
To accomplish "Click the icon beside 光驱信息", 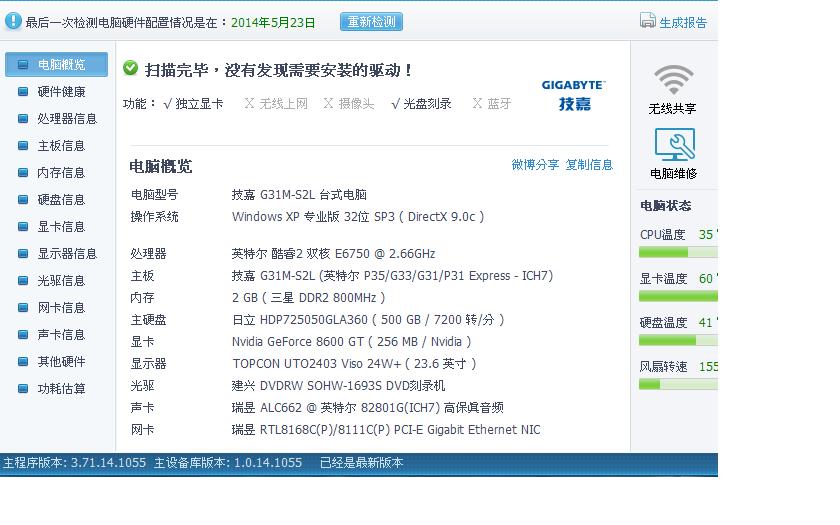I will coord(23,281).
